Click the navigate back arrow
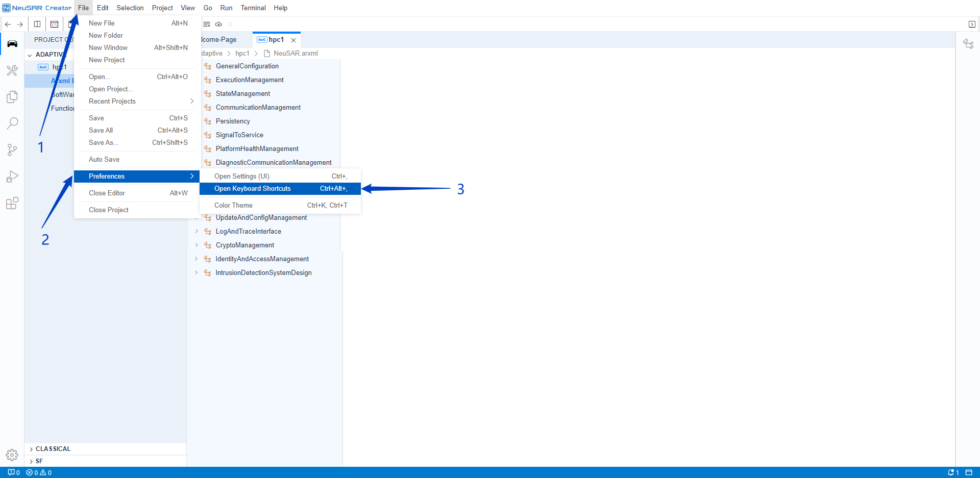 tap(8, 24)
